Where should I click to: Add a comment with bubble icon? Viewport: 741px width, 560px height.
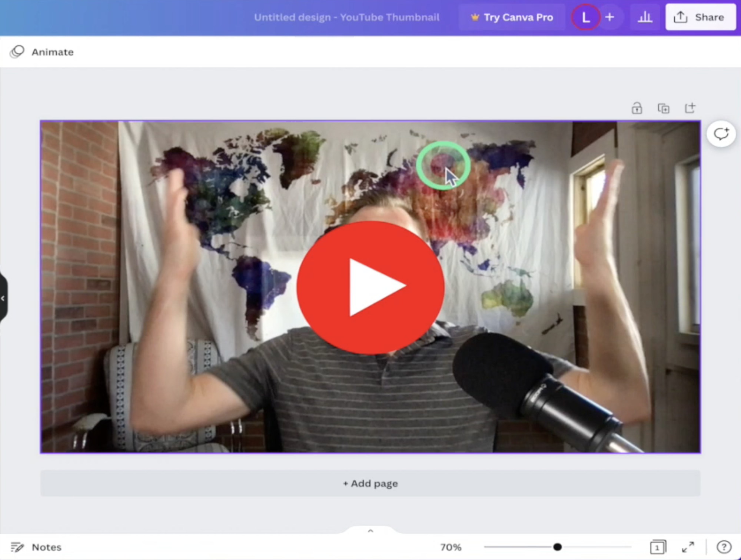pos(721,134)
